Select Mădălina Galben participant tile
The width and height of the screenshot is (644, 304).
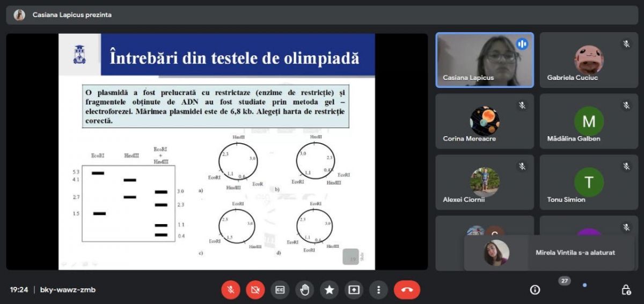(x=589, y=121)
